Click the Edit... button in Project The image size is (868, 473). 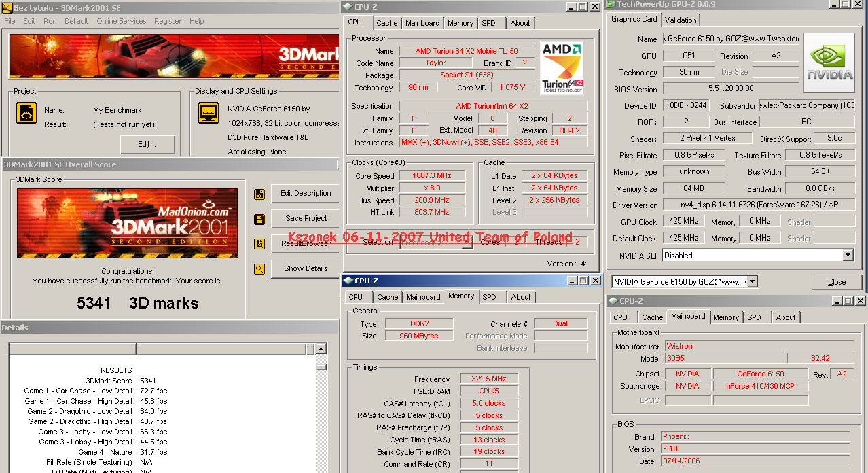pyautogui.click(x=147, y=144)
